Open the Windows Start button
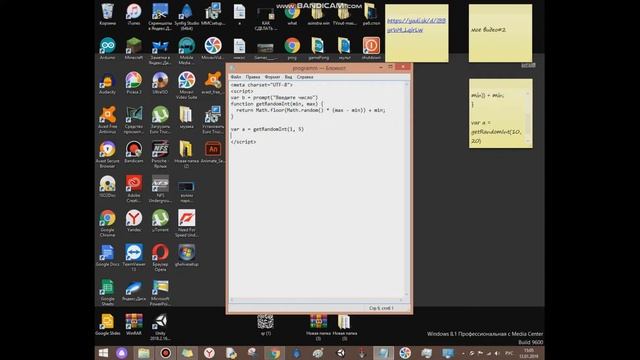The height and width of the screenshot is (360, 640). (104, 353)
